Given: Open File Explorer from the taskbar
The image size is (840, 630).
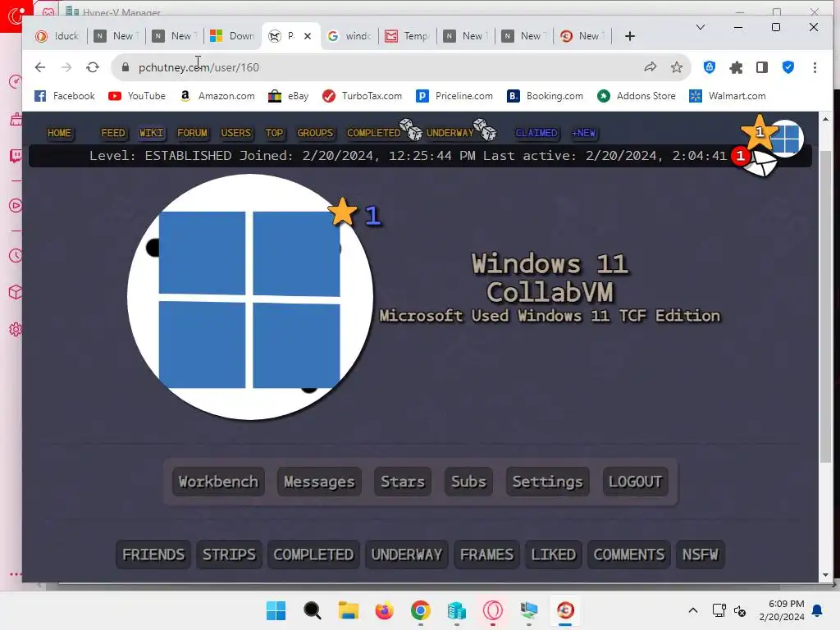Looking at the screenshot, I should coord(348,610).
